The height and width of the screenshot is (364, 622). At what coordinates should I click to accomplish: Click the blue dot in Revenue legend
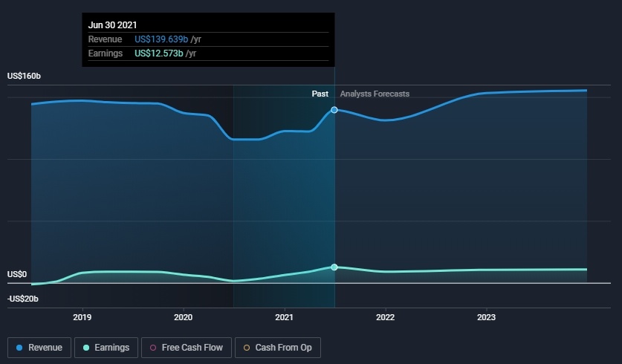pyautogui.click(x=19, y=348)
